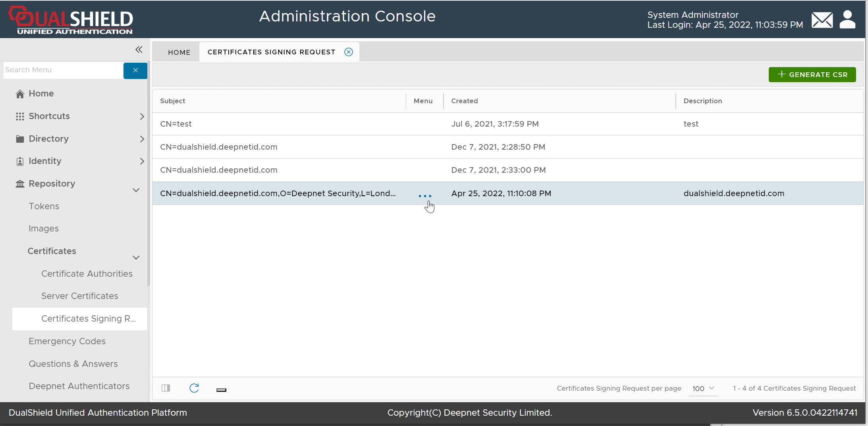
Task: Expand the Shortcuts menu
Action: pos(142,116)
